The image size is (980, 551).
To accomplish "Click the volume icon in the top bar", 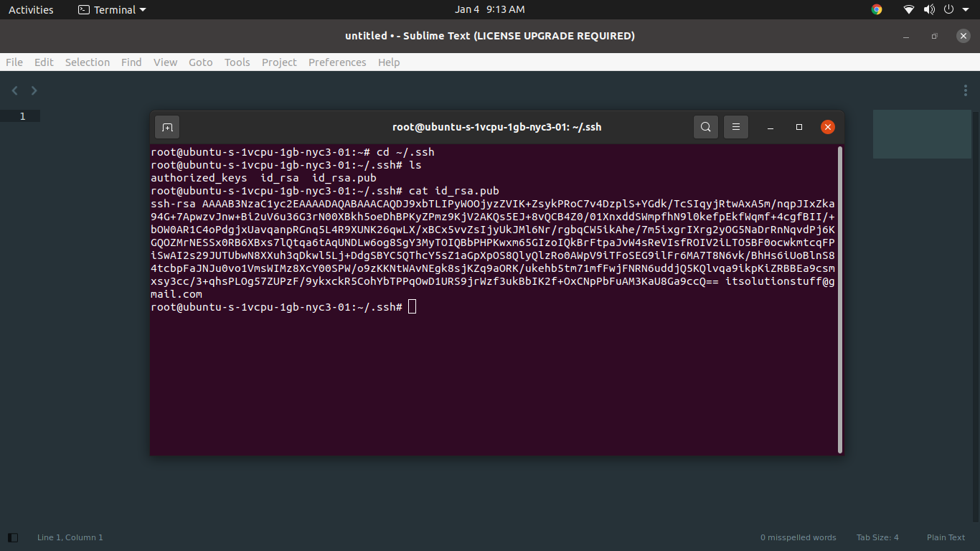I will 929,9.
